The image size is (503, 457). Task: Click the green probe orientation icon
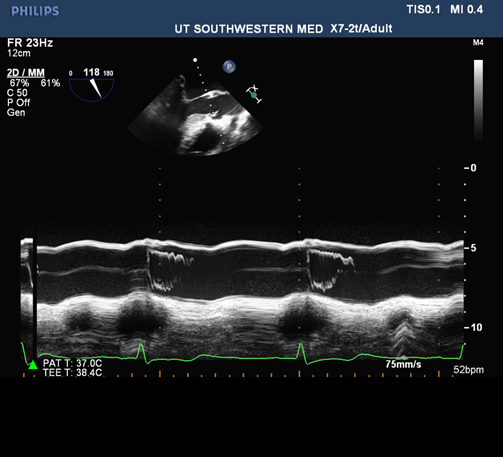point(254,94)
